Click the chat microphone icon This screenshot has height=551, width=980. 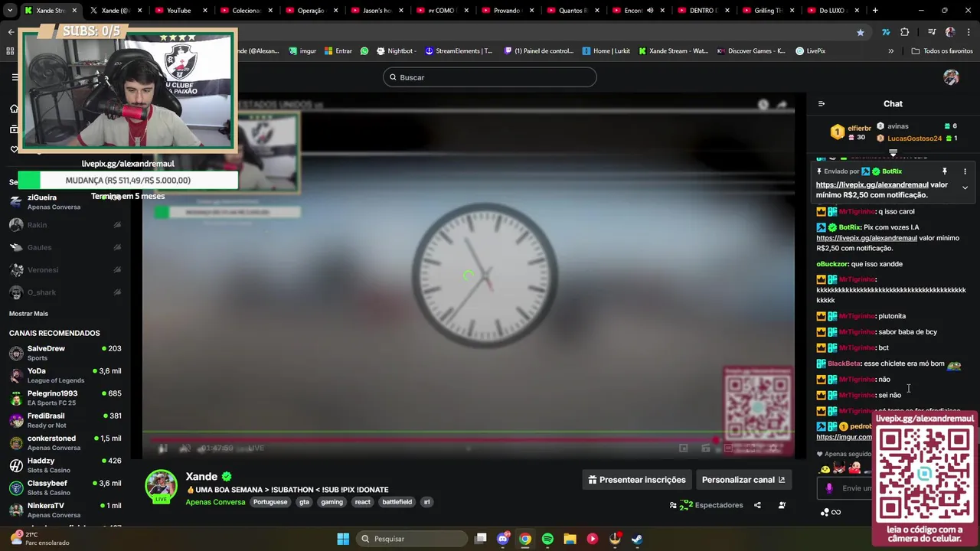(x=829, y=488)
